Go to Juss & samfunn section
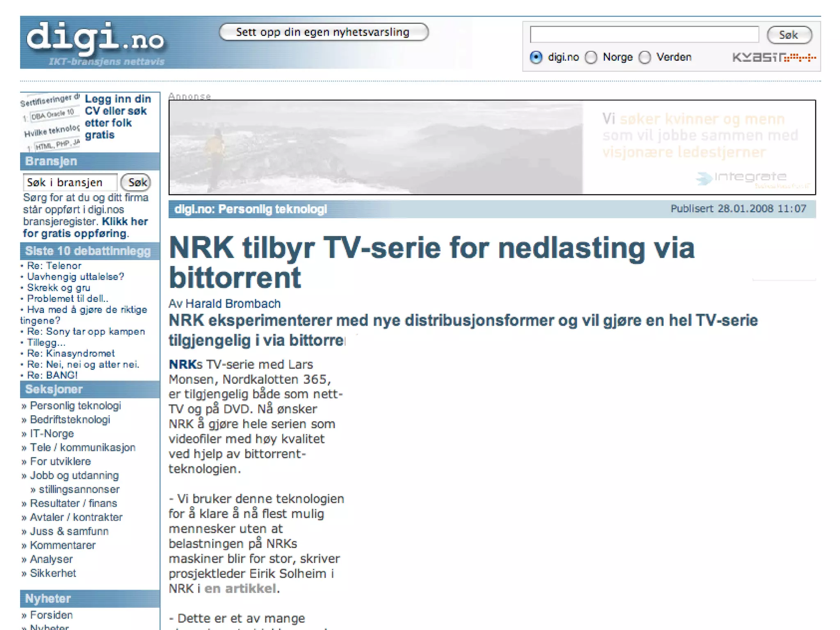Image resolution: width=840 pixels, height=630 pixels. pyautogui.click(x=69, y=531)
